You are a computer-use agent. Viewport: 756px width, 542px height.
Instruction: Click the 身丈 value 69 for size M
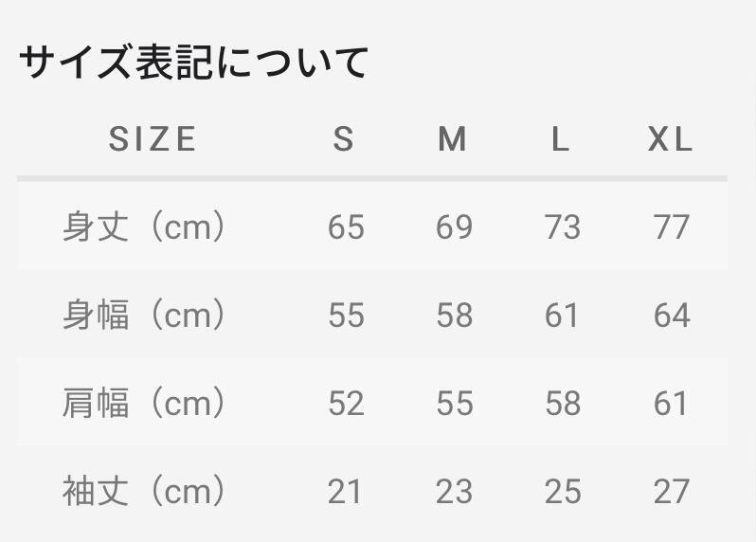click(x=454, y=227)
